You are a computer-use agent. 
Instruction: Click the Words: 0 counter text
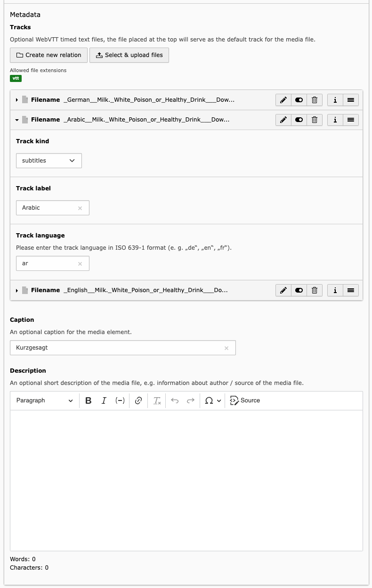point(23,559)
